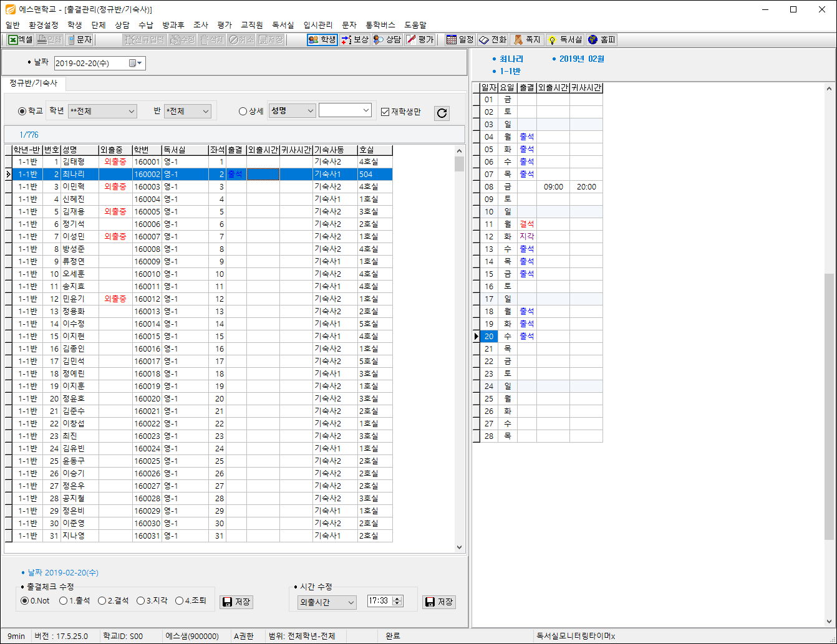Save time with 저장 beside 17:33
Screen dimensions: 837x644
[x=439, y=602]
